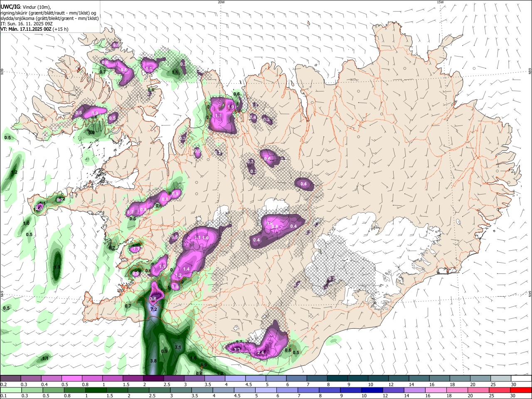Image resolution: width=532 pixels, height=399 pixels.
Task: Click the 2.4 snowfall value on the map
Action: 261,353
